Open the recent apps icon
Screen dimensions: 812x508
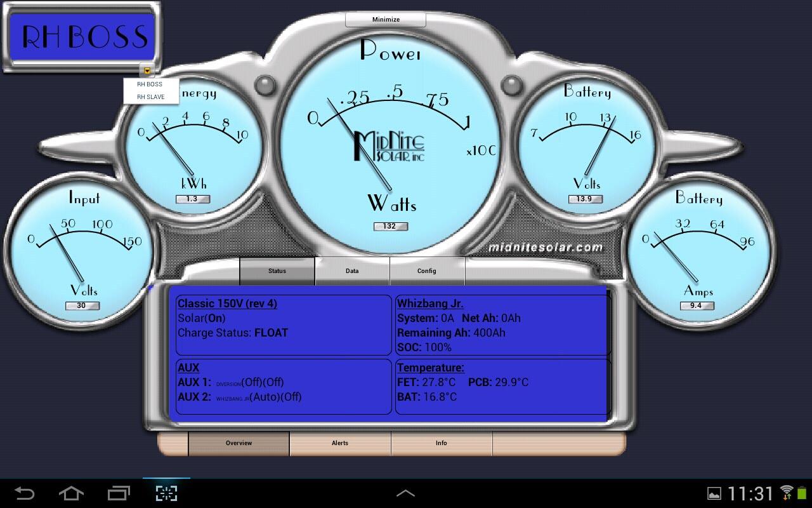click(x=119, y=493)
